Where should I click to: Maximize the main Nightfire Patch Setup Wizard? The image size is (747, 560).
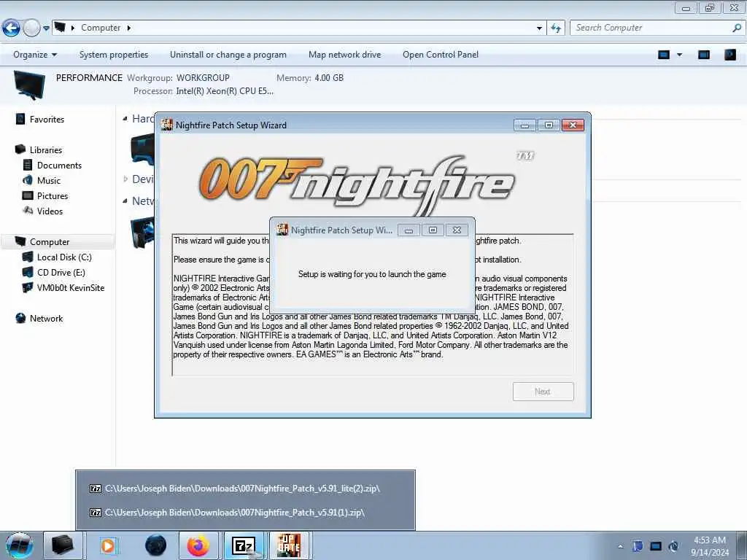click(x=549, y=125)
